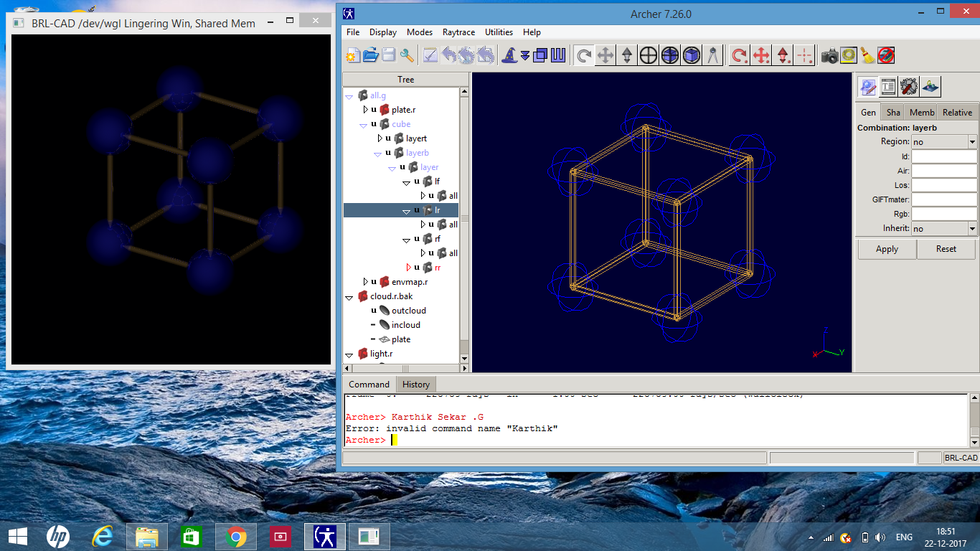Switch to the Memb tab
Viewport: 980px width, 551px height.
922,113
